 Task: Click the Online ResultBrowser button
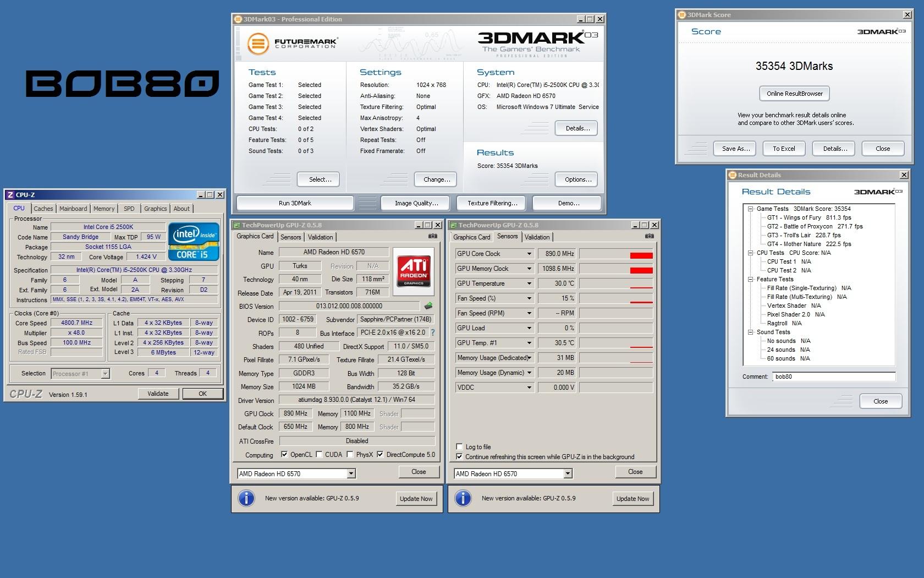(x=795, y=94)
